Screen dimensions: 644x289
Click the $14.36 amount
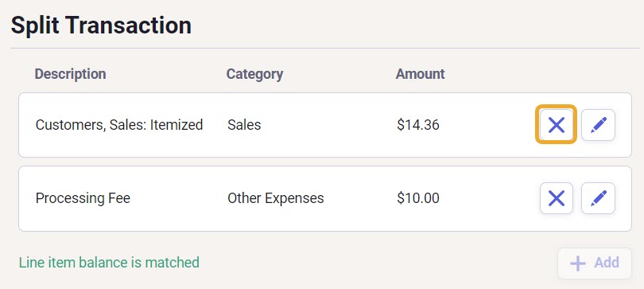tap(418, 124)
